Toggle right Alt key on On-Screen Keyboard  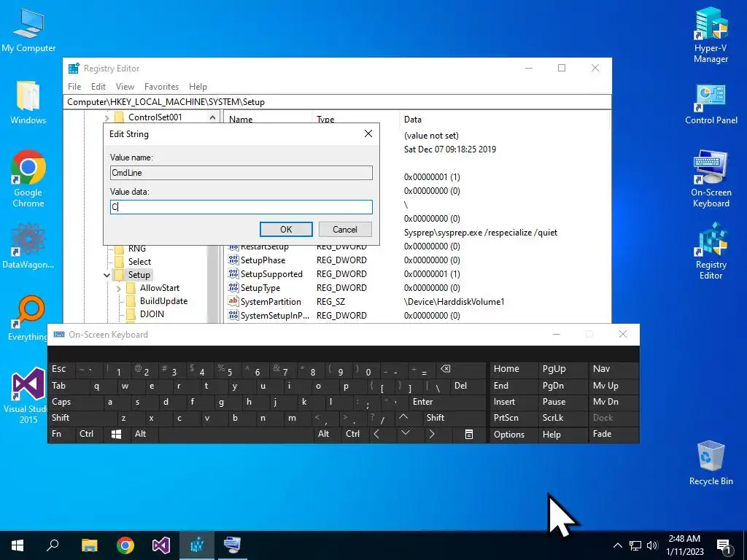[327, 435]
